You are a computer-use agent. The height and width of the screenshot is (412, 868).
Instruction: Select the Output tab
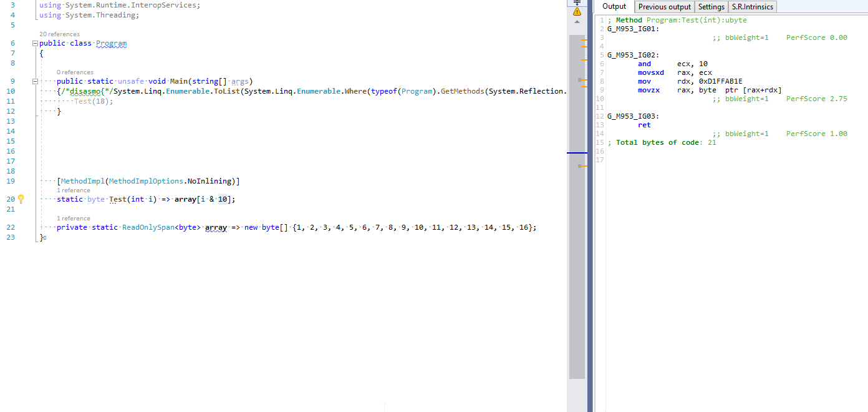[614, 6]
